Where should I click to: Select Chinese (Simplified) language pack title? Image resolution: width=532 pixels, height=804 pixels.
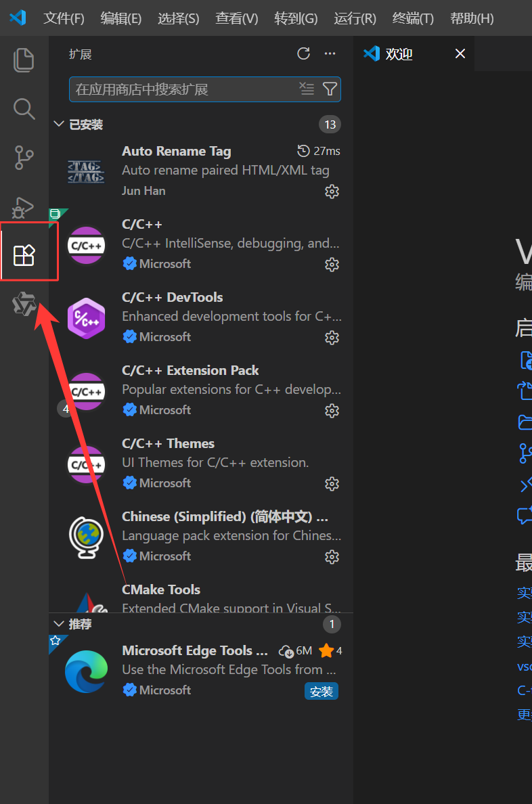pos(225,516)
